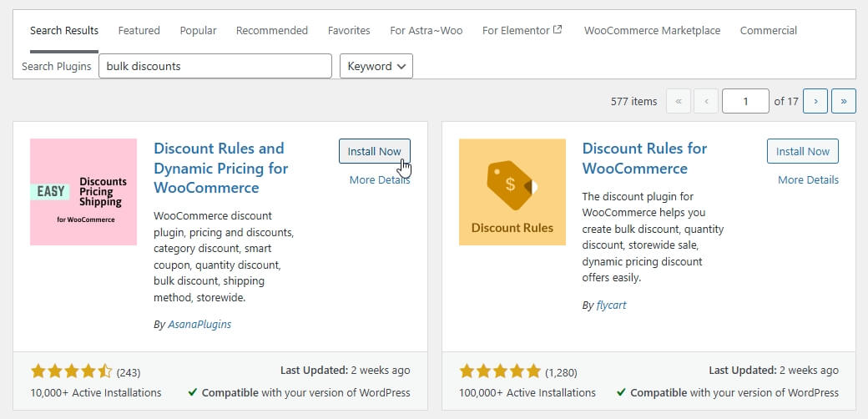Click the five-star rating of flycart's plugin
This screenshot has height=419, width=868.
[500, 371]
